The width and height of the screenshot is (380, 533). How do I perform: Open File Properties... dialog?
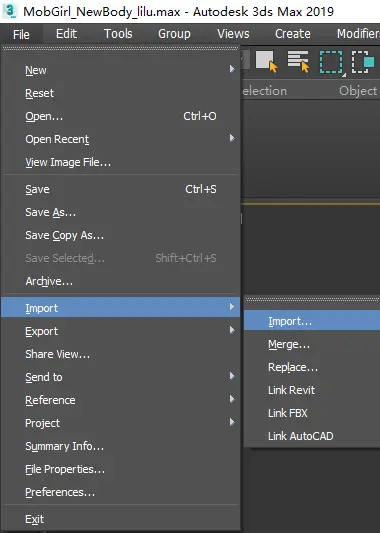point(121,469)
